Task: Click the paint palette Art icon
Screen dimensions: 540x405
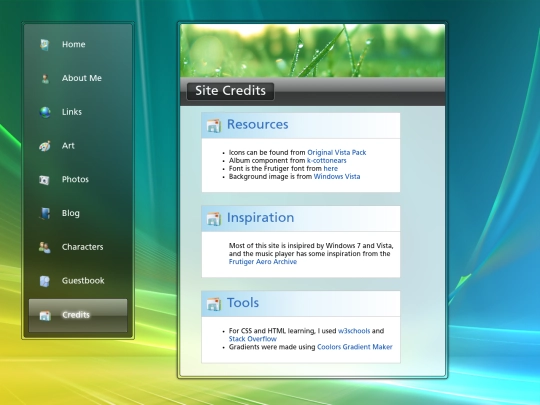Action: pyautogui.click(x=45, y=146)
